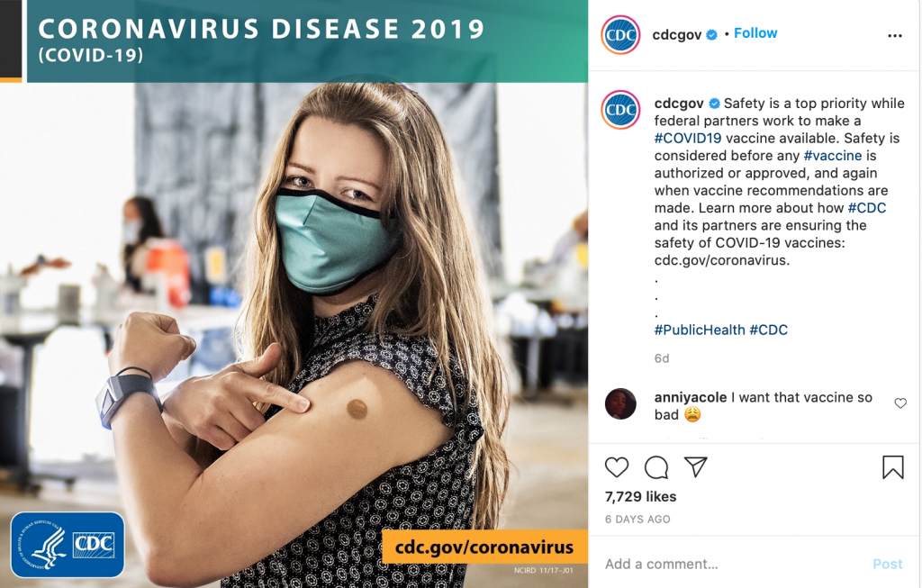Open the cdcgov username in the header

[676, 35]
